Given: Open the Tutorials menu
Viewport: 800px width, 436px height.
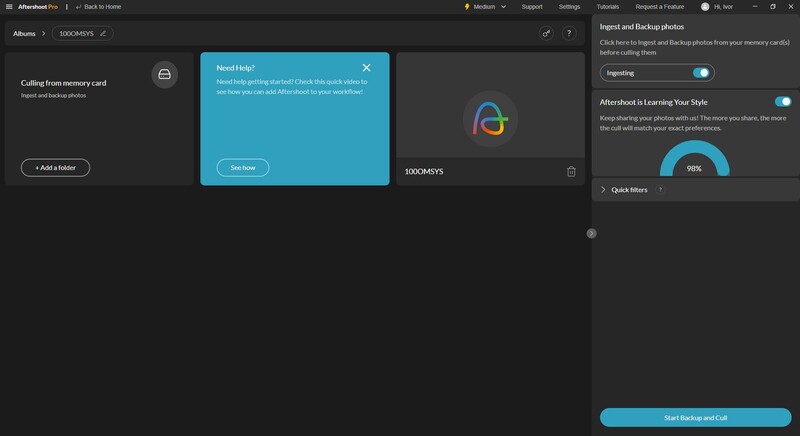Looking at the screenshot, I should tap(608, 7).
